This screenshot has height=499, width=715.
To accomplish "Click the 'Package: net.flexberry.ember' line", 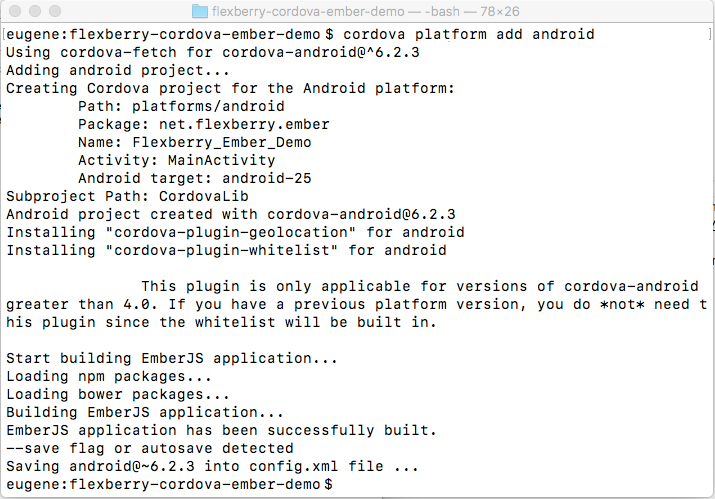I will pyautogui.click(x=203, y=124).
